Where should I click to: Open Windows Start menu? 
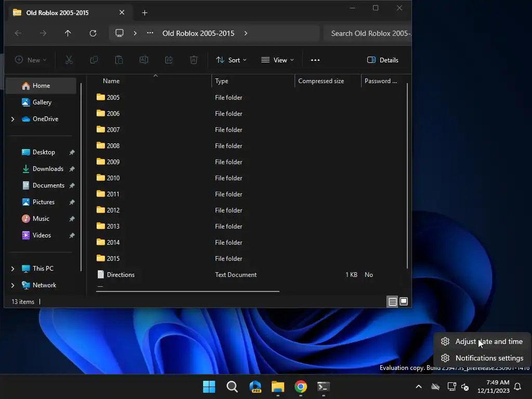(x=209, y=387)
